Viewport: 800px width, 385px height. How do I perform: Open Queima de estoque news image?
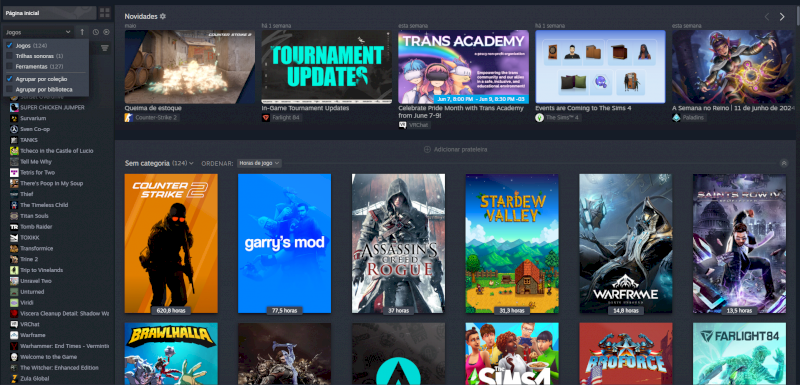(190, 67)
